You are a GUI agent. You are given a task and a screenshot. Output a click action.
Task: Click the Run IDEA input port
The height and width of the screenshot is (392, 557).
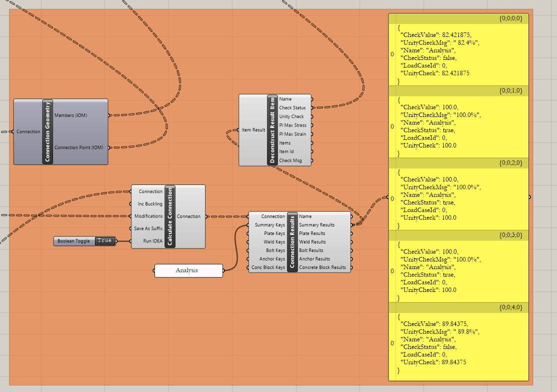coord(131,240)
